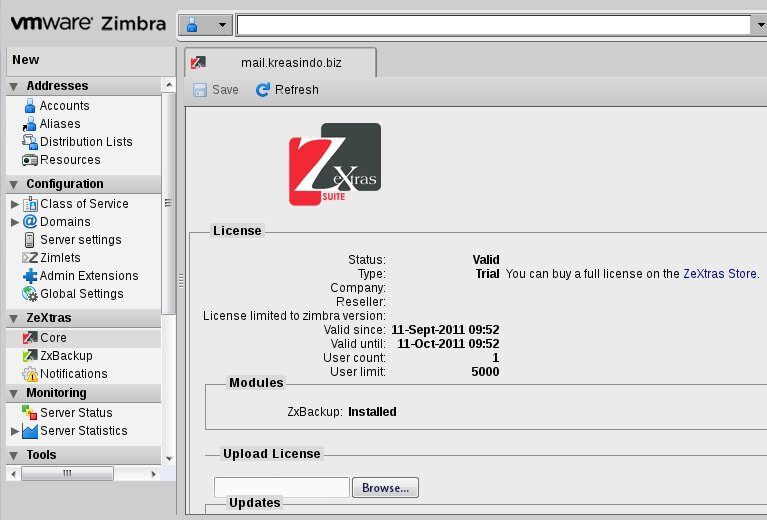Open the search type dropdown with user icon

205,24
